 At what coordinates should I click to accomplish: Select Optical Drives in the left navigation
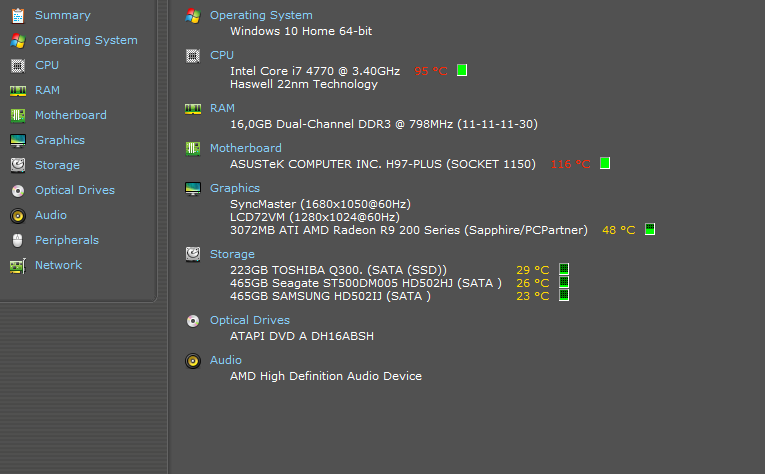[75, 190]
